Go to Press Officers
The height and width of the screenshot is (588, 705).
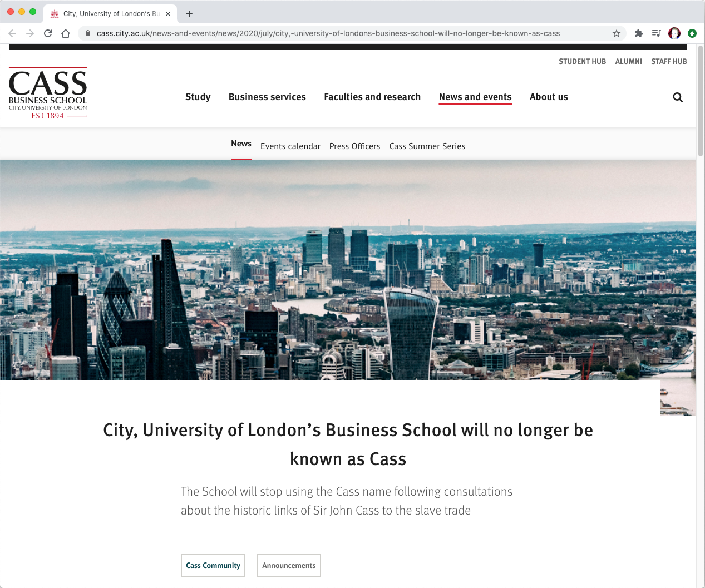coord(354,146)
